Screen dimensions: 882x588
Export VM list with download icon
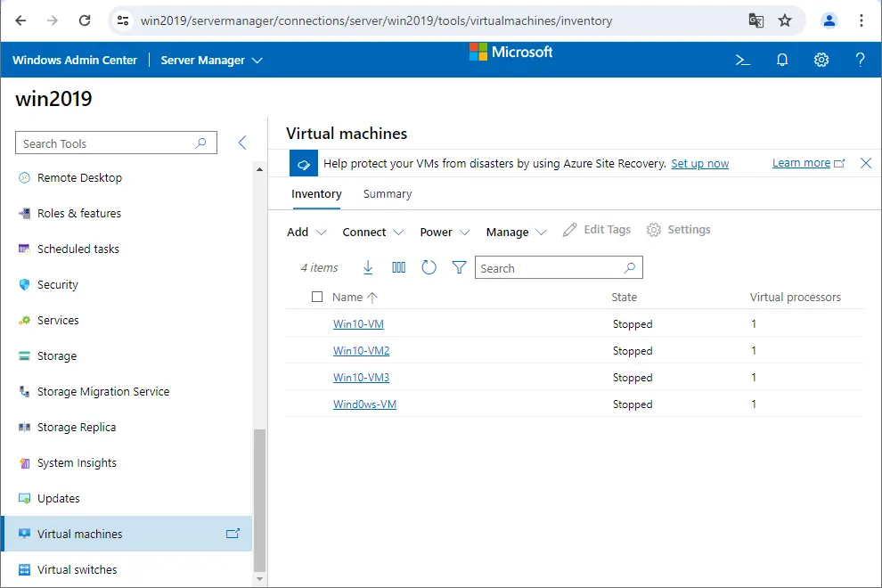pos(368,267)
